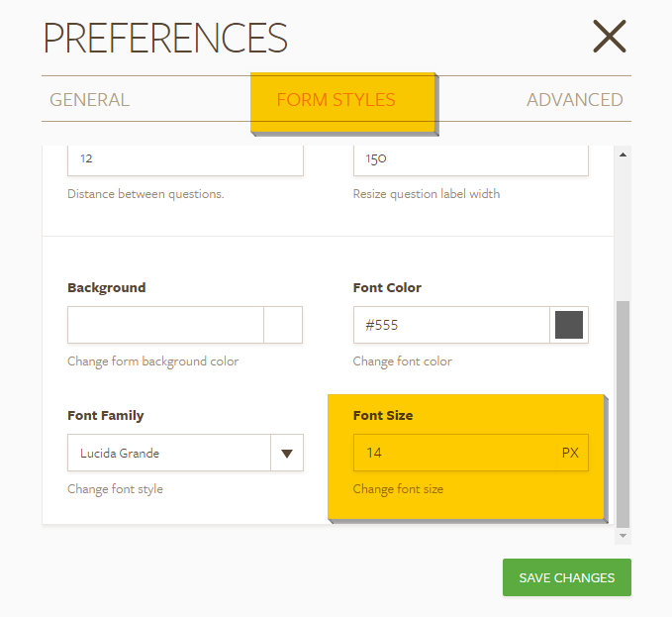The height and width of the screenshot is (617, 672).
Task: Open the Advanced tab
Action: coord(574,100)
